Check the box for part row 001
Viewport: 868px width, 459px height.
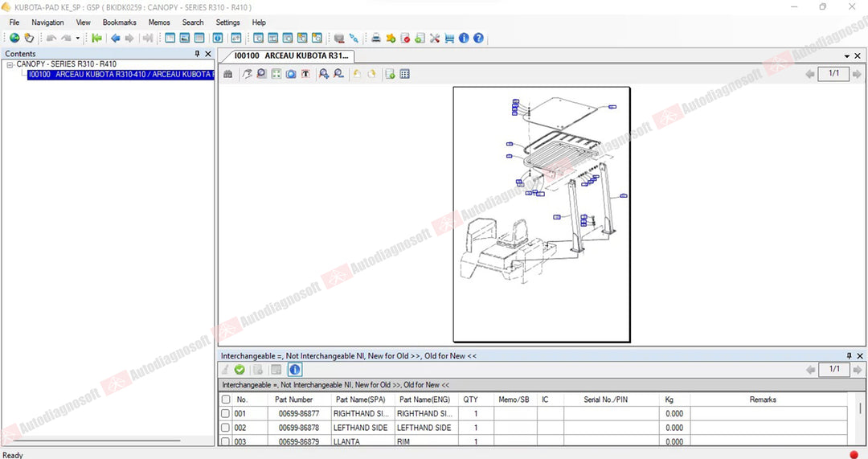[x=225, y=413]
